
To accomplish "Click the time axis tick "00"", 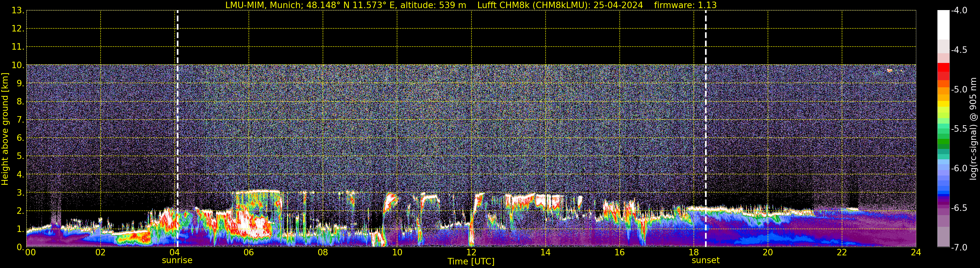I will coord(31,252).
